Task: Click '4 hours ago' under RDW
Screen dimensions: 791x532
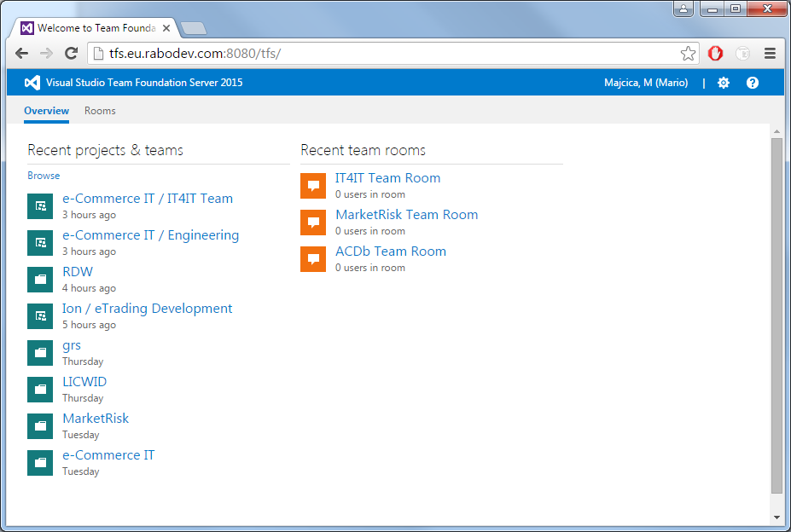Action: click(x=89, y=288)
